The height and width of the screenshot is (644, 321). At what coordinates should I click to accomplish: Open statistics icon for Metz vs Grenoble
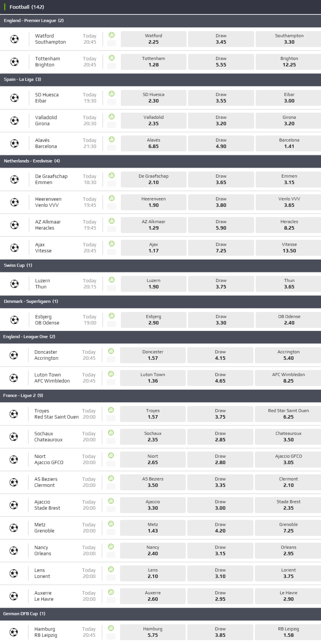click(x=111, y=524)
